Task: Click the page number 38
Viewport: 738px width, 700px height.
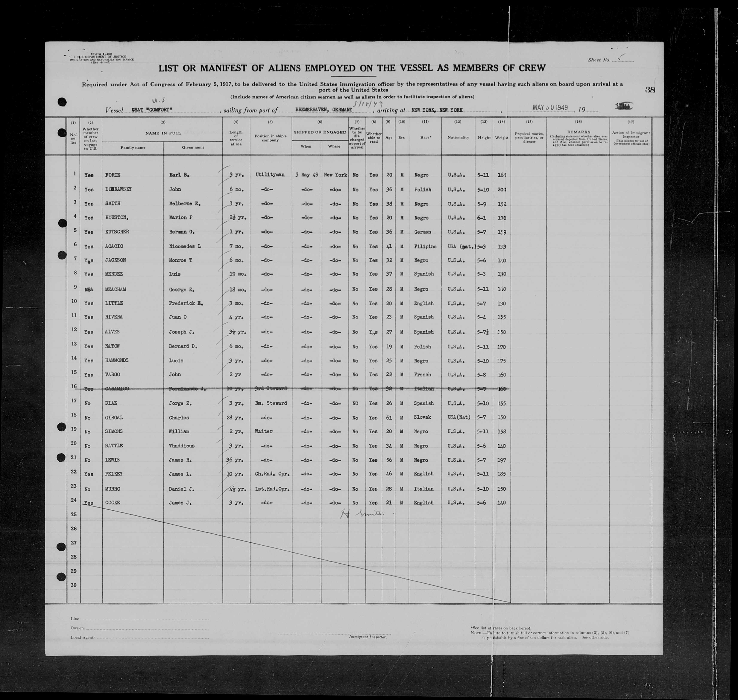Action: click(650, 90)
